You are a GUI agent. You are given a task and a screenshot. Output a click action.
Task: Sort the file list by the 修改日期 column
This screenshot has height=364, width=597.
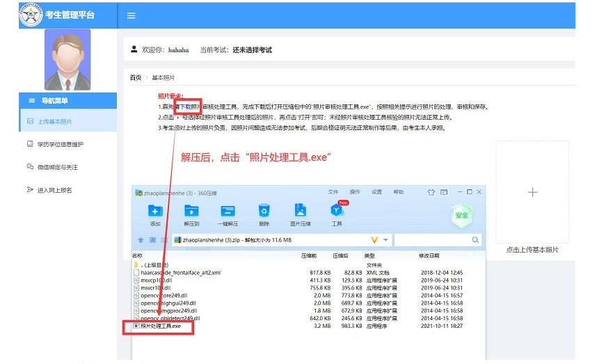click(429, 256)
